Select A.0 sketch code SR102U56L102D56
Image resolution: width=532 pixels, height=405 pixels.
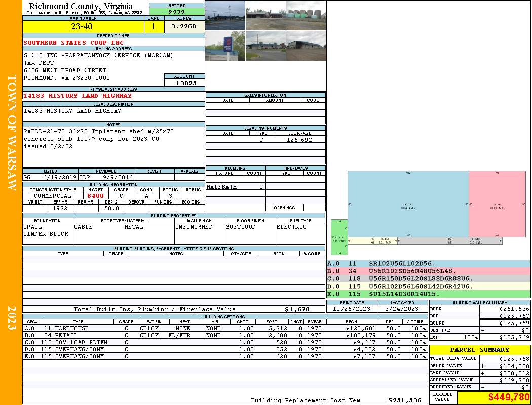pyautogui.click(x=402, y=263)
